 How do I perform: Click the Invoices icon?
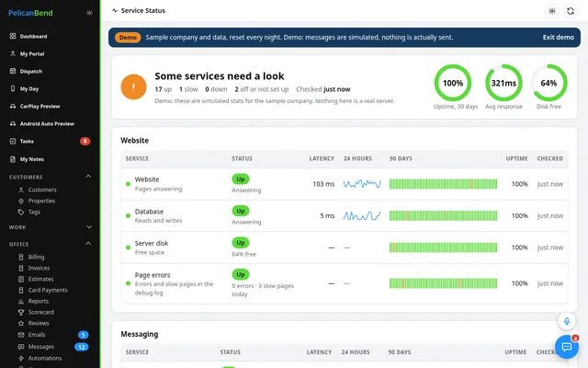[x=21, y=268]
